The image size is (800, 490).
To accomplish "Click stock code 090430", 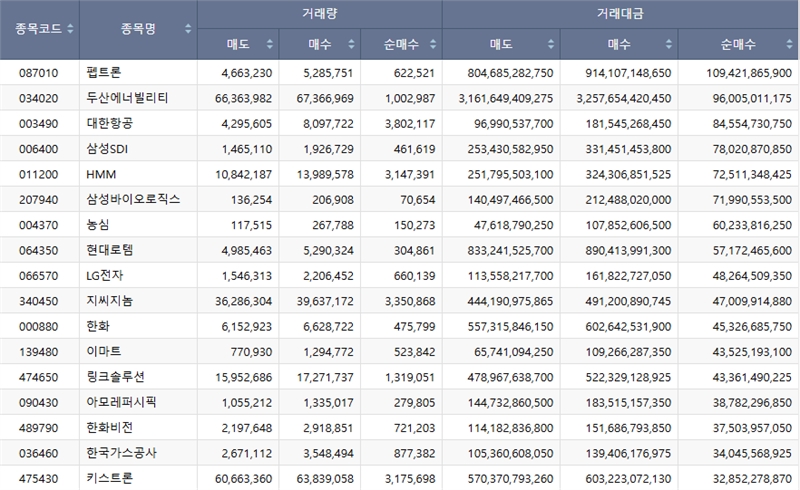I will point(39,402).
